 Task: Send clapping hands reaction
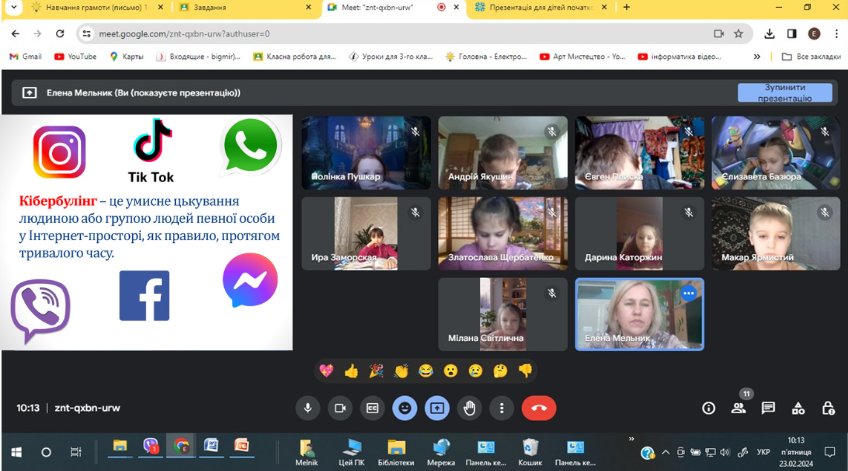(x=401, y=370)
